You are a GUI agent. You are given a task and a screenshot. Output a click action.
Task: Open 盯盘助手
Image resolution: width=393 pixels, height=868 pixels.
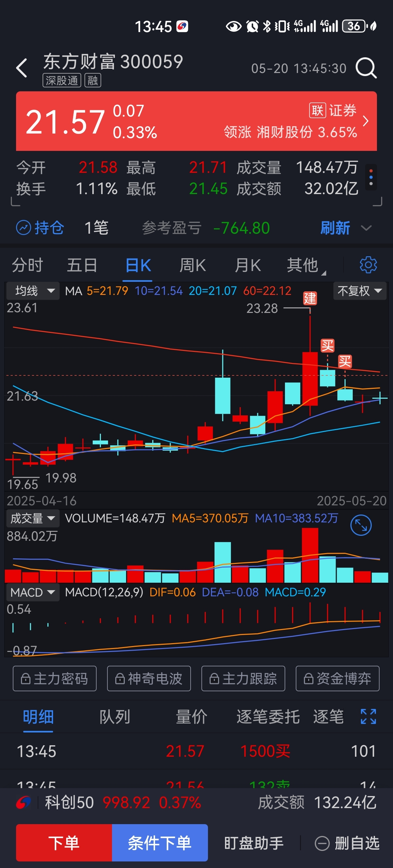[x=254, y=843]
